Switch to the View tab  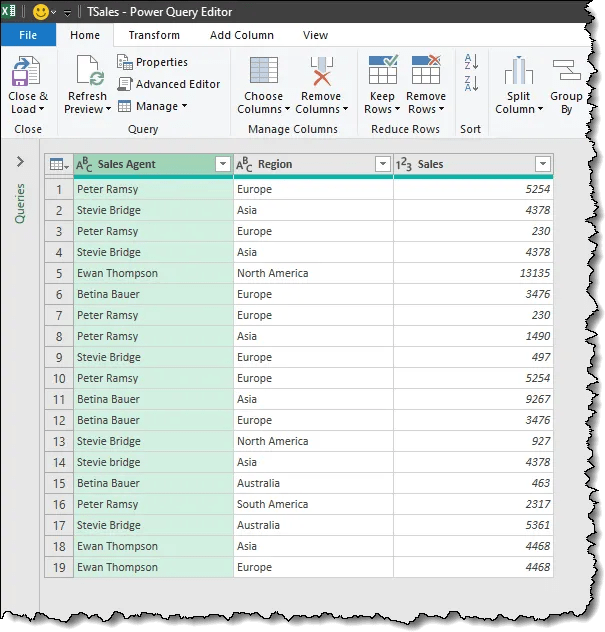click(x=315, y=35)
